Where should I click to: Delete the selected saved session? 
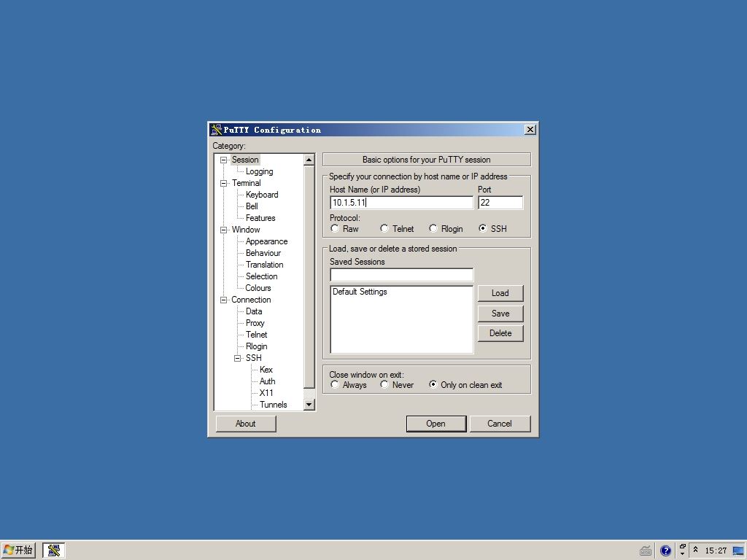[500, 333]
